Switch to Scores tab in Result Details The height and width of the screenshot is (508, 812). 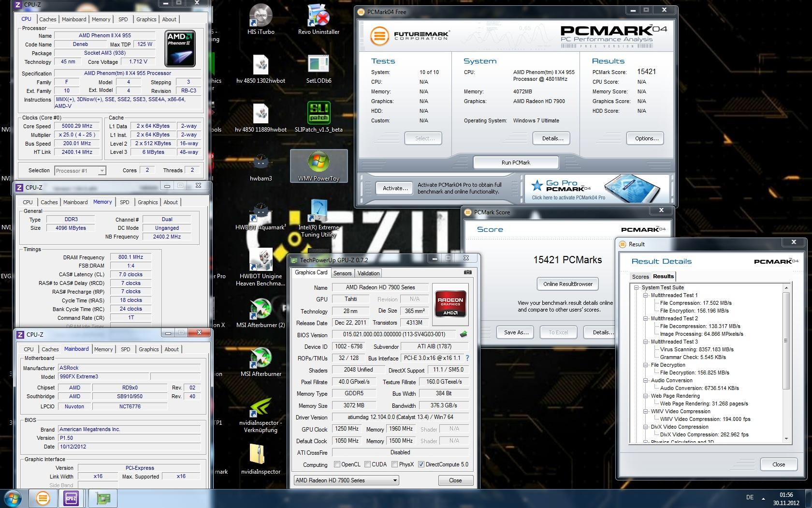click(640, 277)
